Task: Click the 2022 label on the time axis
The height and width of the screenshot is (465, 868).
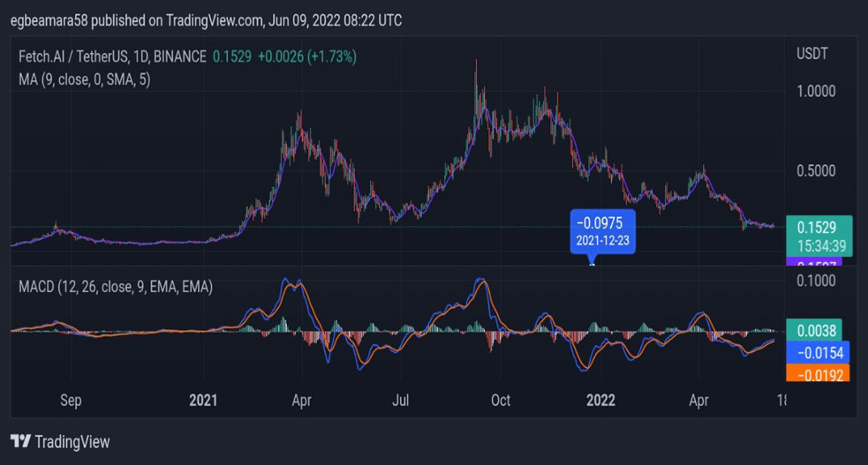Action: pyautogui.click(x=601, y=401)
